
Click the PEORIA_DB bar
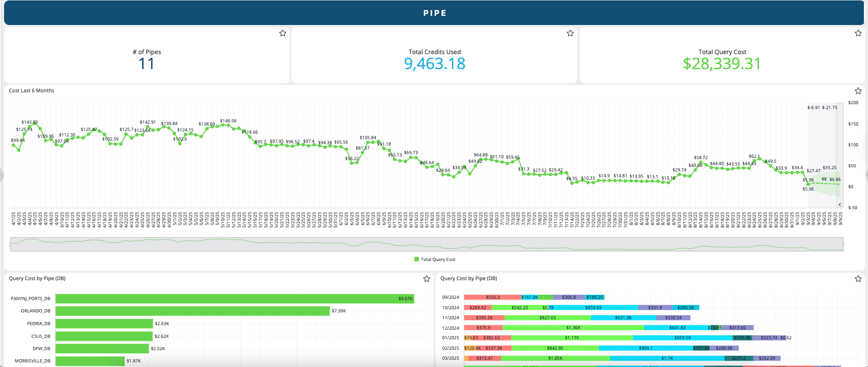click(x=104, y=324)
